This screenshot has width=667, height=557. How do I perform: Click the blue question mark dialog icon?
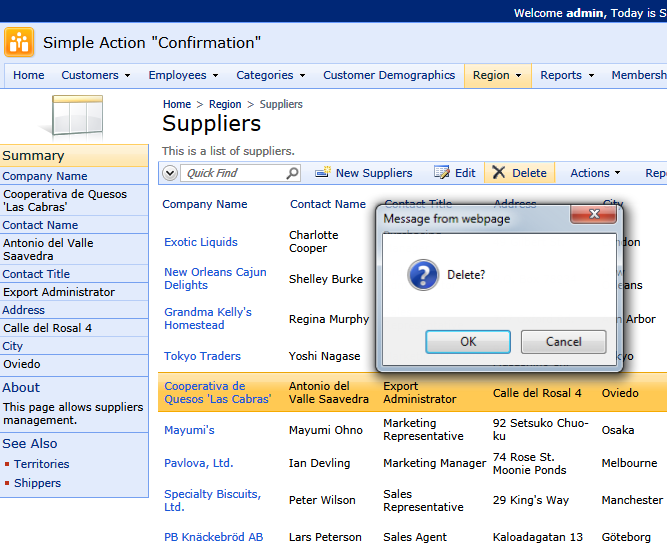pyautogui.click(x=423, y=275)
